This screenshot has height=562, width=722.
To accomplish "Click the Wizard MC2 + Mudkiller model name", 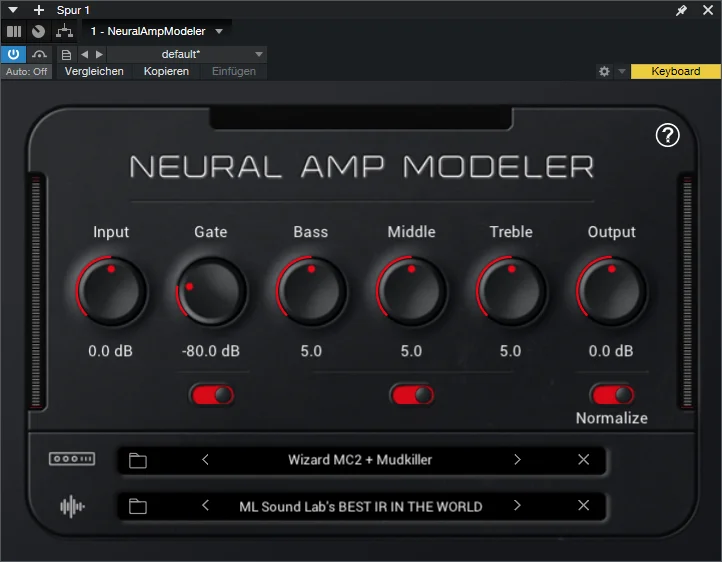I will 360,460.
